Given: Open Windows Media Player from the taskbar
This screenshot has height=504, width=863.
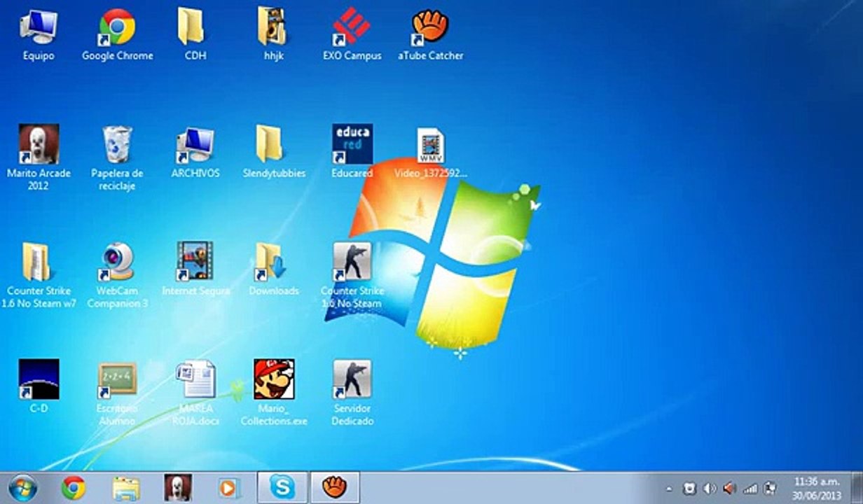Looking at the screenshot, I should pos(230,488).
